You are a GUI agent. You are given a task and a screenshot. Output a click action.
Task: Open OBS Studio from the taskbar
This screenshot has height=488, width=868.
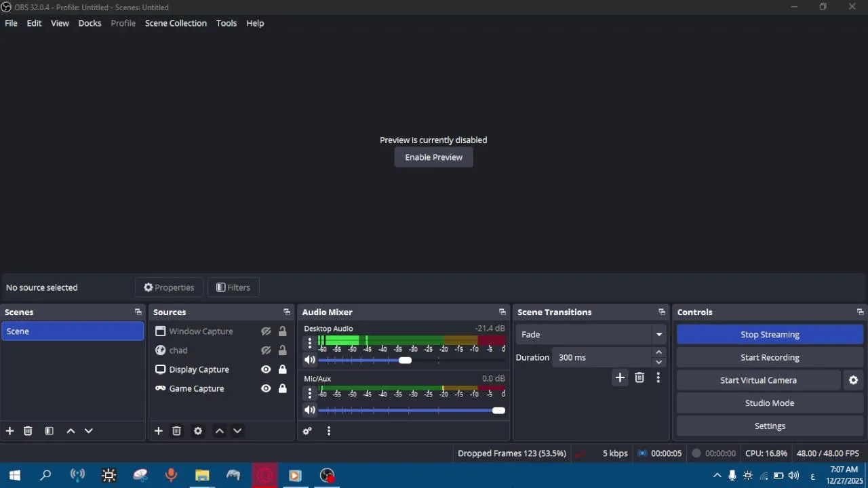coord(328,476)
